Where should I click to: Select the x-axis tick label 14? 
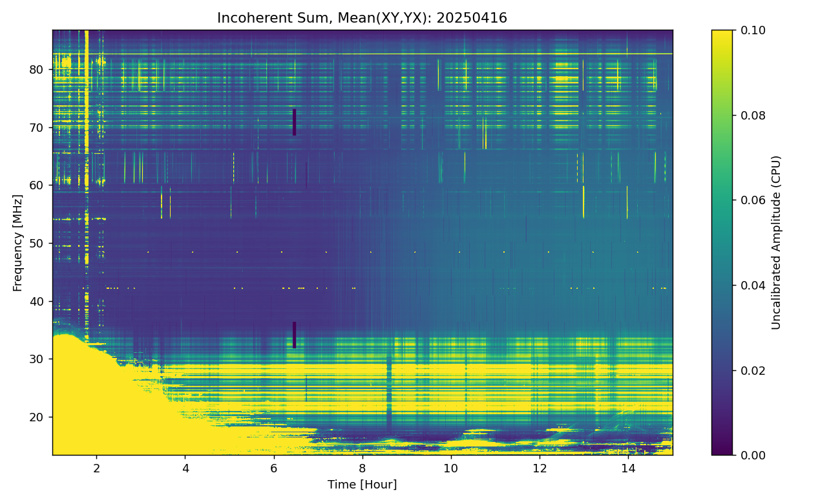[627, 467]
